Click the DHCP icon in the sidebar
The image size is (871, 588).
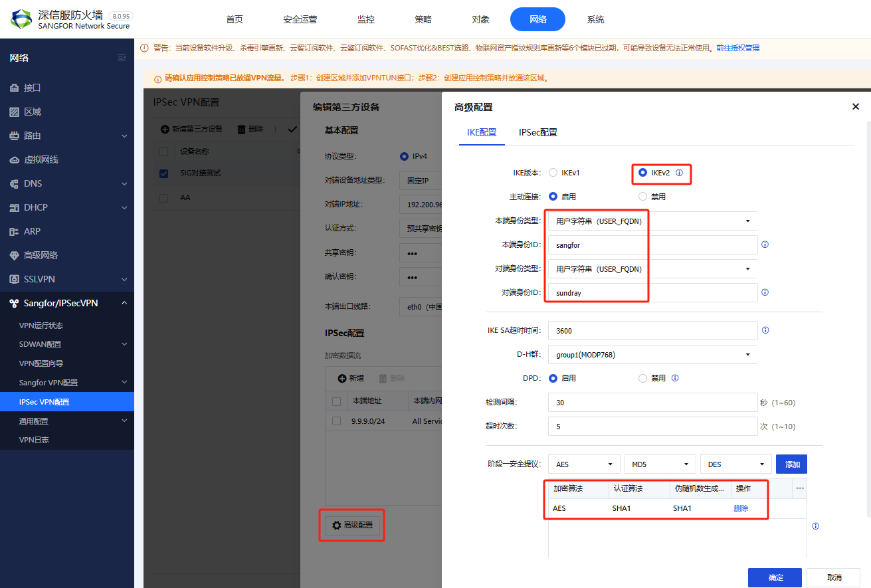click(14, 207)
